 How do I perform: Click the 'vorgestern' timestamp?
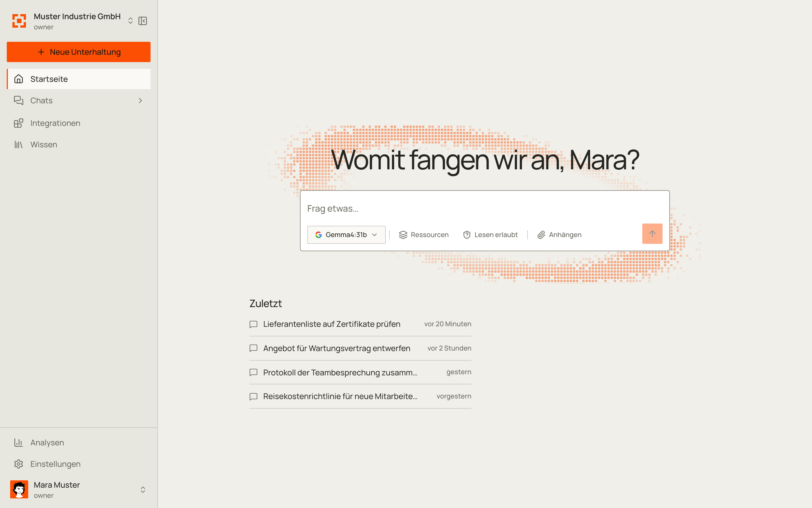(x=454, y=396)
